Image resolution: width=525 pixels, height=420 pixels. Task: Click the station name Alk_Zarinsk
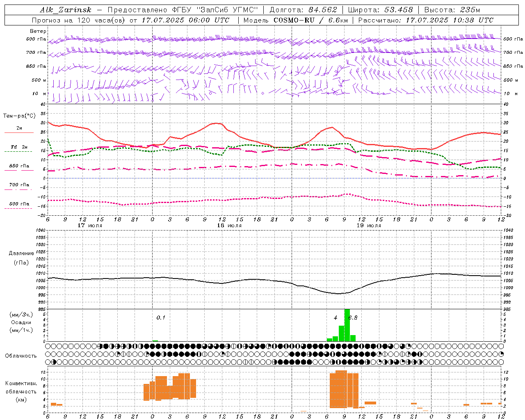[x=66, y=10]
